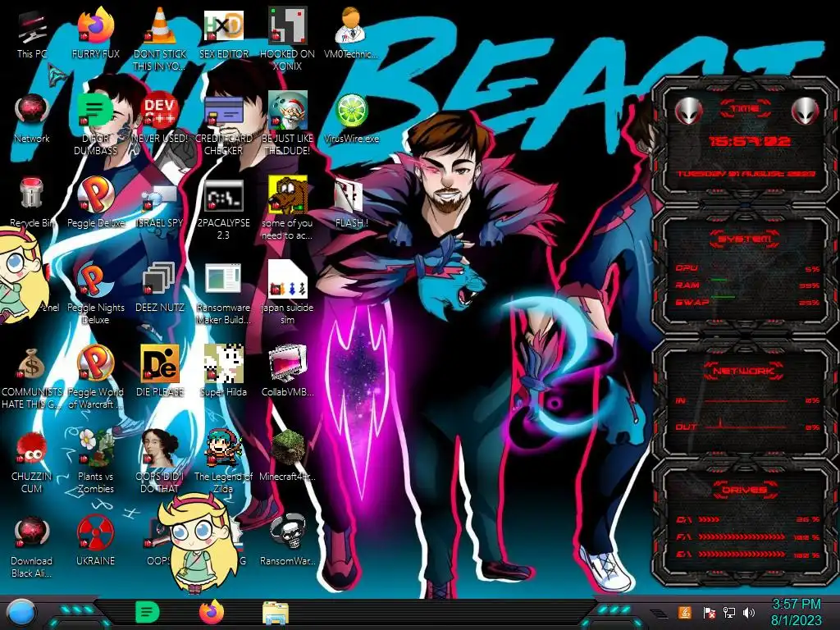Select the dog icon some of you need
This screenshot has width=840, height=630.
point(287,208)
